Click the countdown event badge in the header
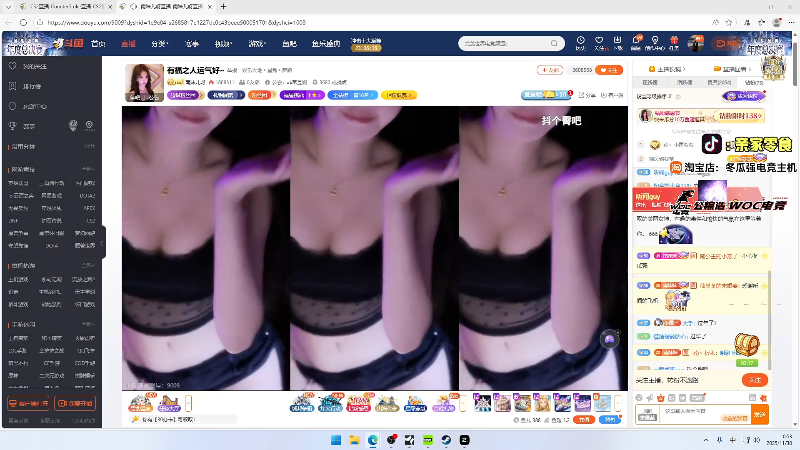The height and width of the screenshot is (450, 800). tap(366, 44)
